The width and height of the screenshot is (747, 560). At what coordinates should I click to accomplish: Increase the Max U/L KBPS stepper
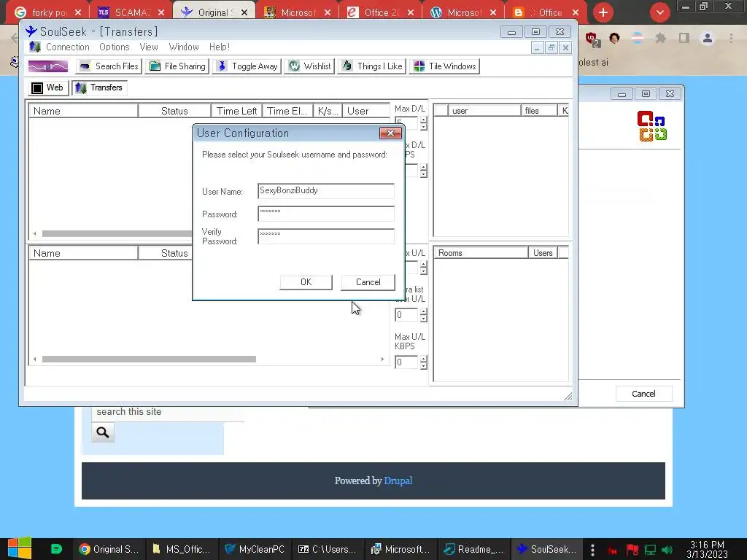pos(424,359)
